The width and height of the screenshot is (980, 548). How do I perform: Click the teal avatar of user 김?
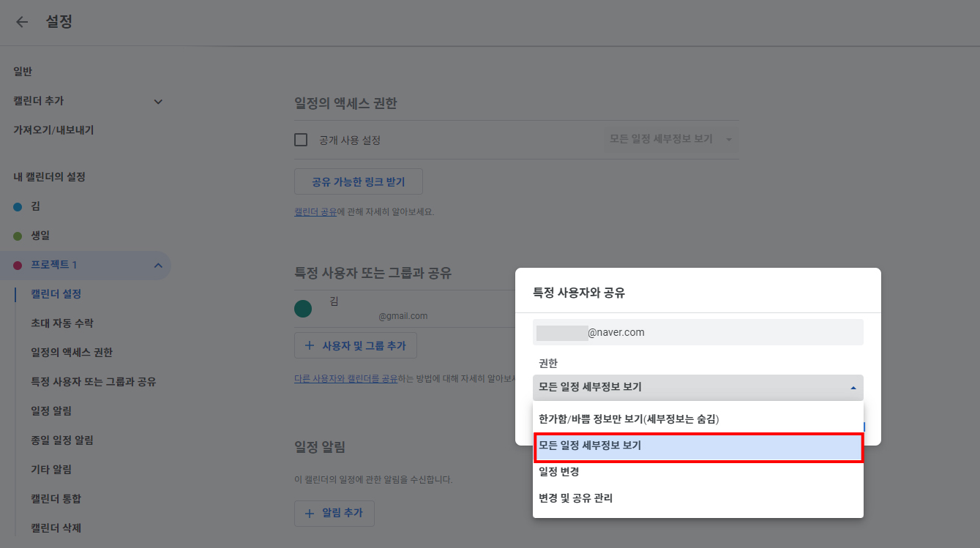tap(303, 309)
